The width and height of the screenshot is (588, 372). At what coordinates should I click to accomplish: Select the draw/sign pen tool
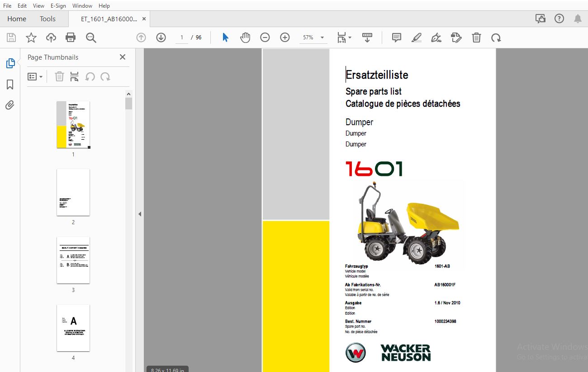[436, 38]
